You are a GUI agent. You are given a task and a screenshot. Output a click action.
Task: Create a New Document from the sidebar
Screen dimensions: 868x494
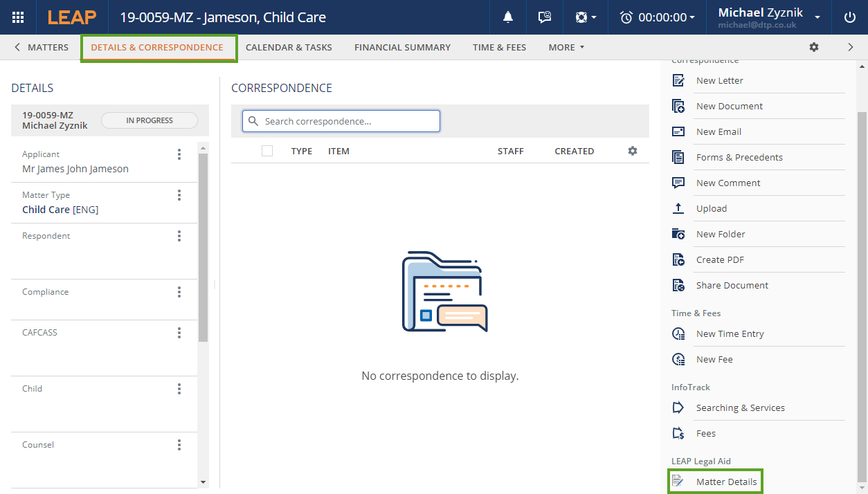[x=729, y=106]
